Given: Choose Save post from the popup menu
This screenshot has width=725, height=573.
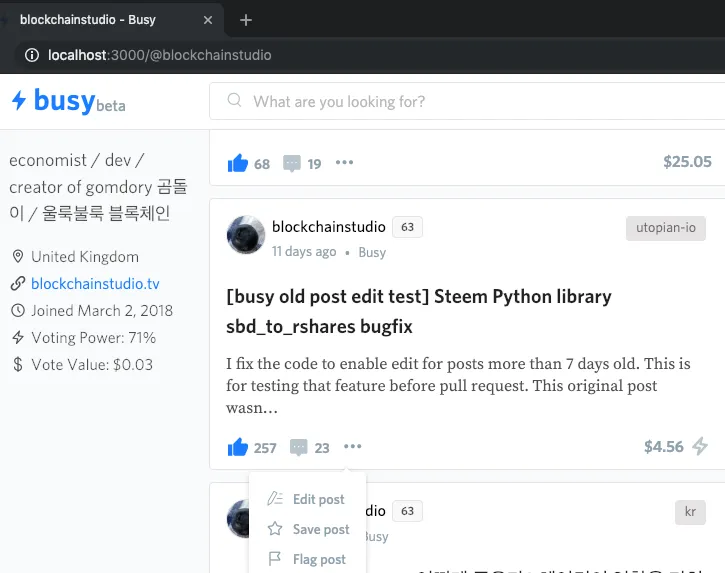Looking at the screenshot, I should click(307, 529).
